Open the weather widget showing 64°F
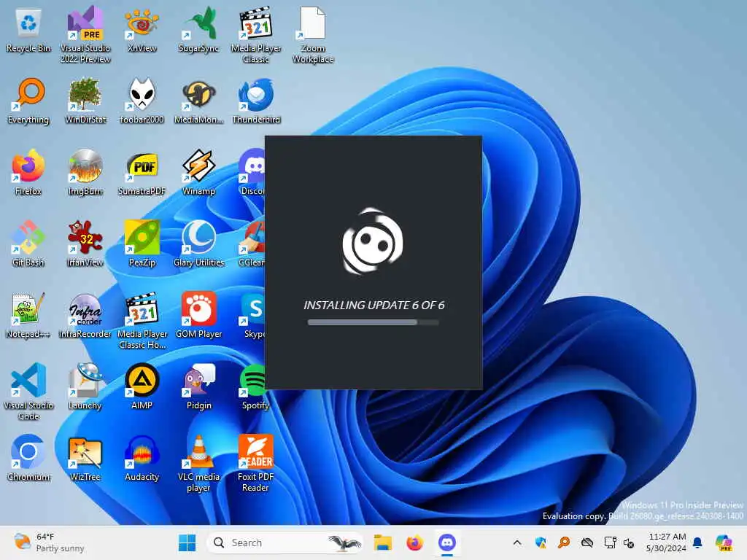This screenshot has height=560, width=747. click(49, 542)
